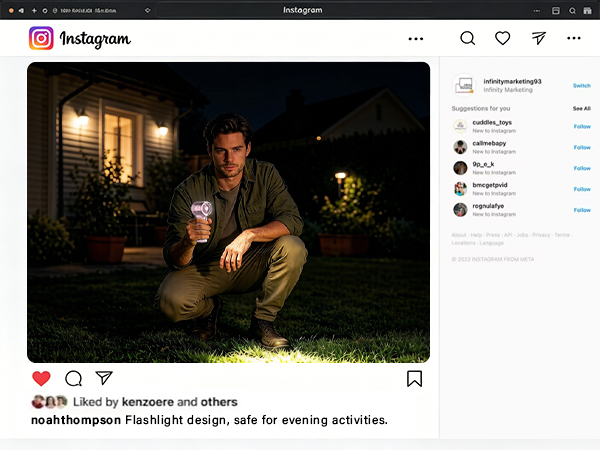The image size is (600, 450).
Task: Click the sidebar window icon at far top right
Action: click(x=587, y=11)
